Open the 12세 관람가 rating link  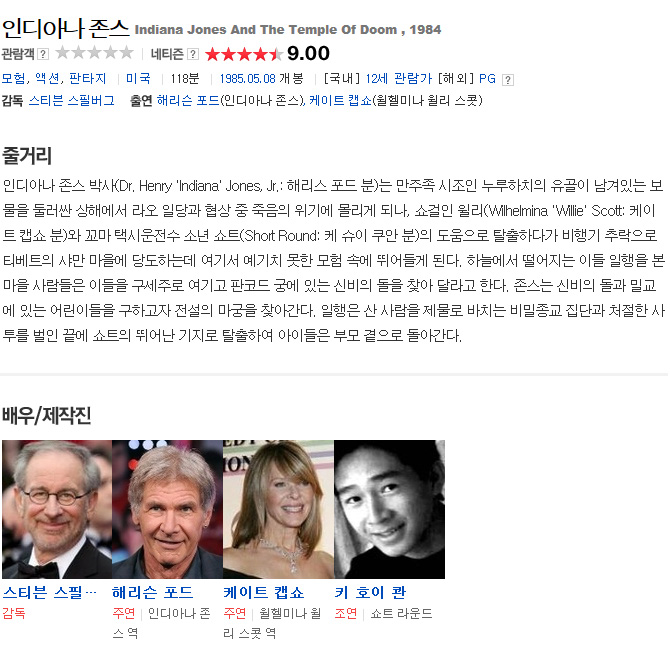click(x=398, y=79)
